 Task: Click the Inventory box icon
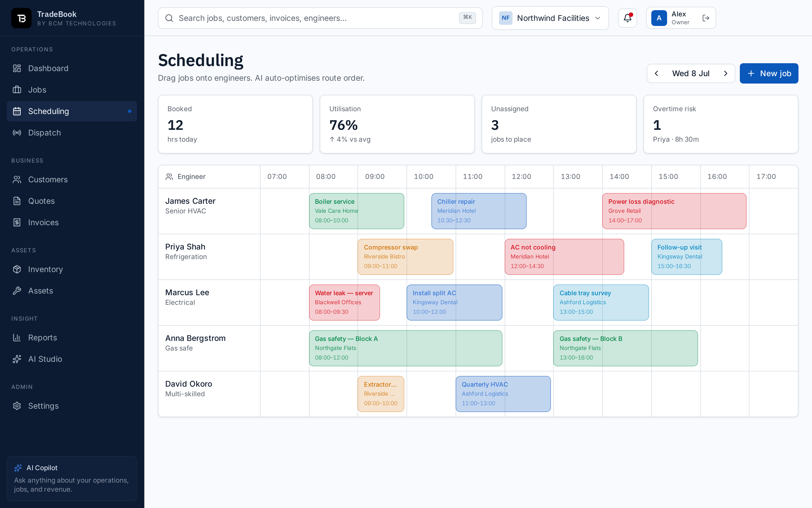pos(17,270)
